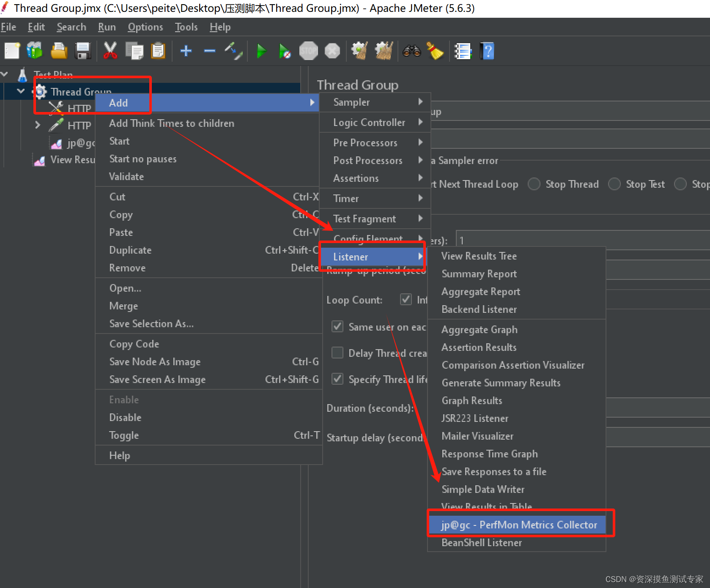Click the New test plan toolbar icon
Image resolution: width=710 pixels, height=588 pixels.
[x=12, y=51]
